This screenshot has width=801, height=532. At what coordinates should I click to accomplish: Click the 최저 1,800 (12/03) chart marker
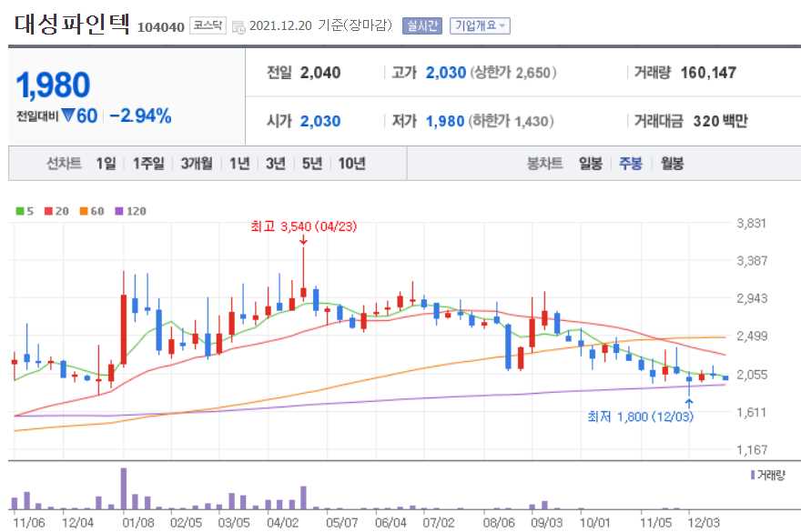640,417
